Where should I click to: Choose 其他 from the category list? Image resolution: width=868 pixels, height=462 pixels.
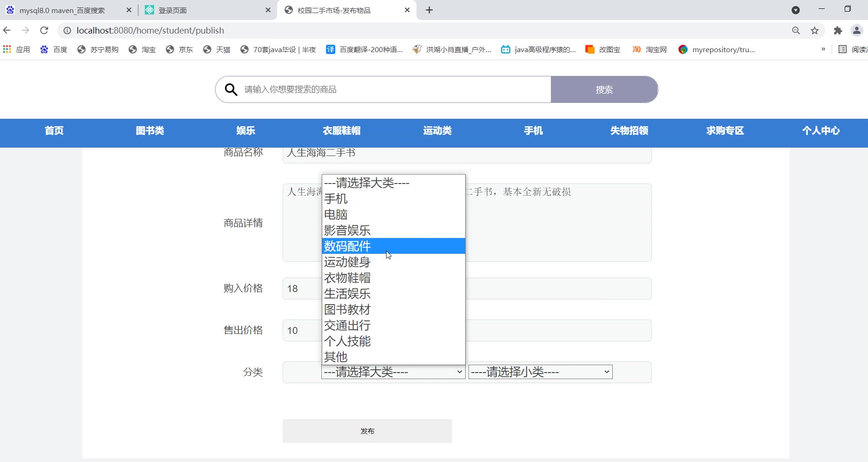(x=393, y=357)
